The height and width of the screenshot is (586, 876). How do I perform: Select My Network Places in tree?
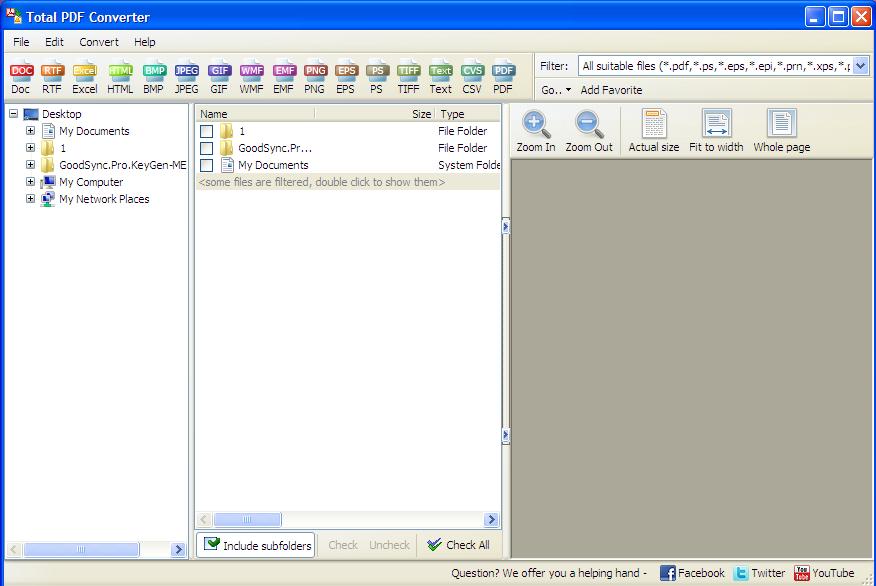(104, 199)
